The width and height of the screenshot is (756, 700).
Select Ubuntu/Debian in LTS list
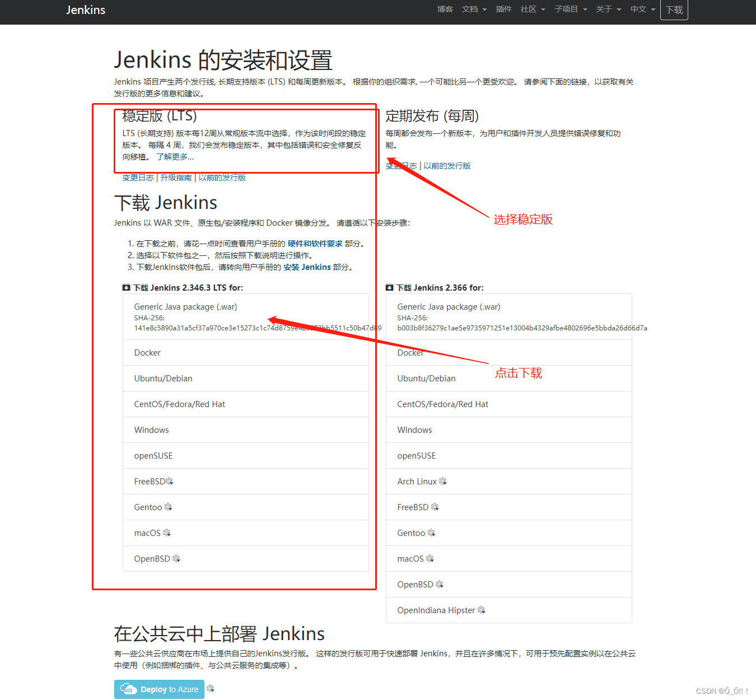click(246, 379)
